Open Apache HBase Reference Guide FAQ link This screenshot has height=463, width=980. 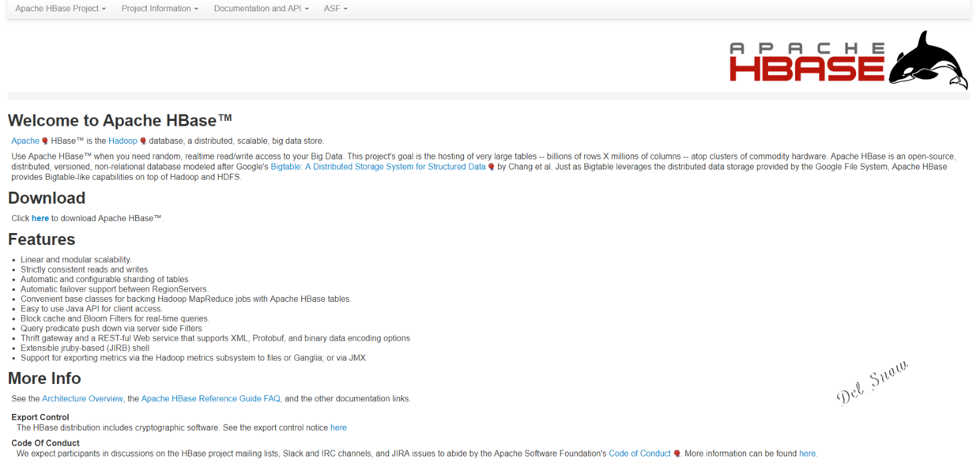[x=211, y=398]
